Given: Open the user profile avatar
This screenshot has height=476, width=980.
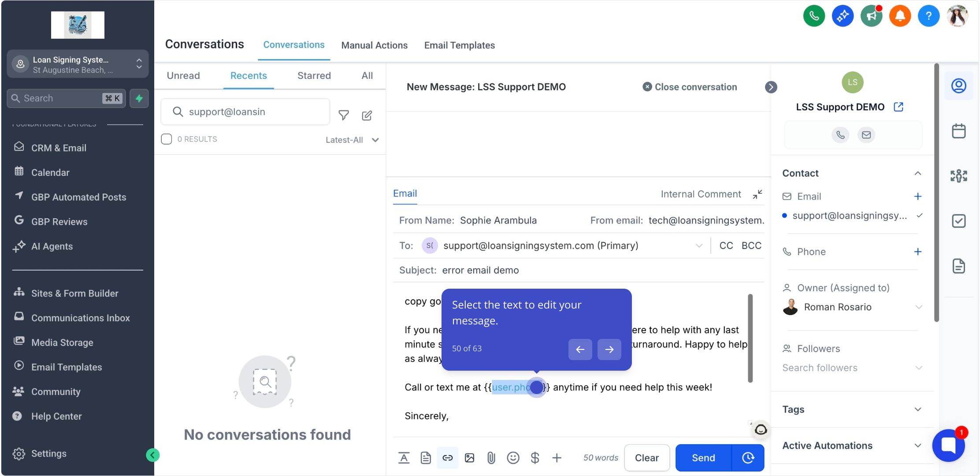Looking at the screenshot, I should (957, 16).
